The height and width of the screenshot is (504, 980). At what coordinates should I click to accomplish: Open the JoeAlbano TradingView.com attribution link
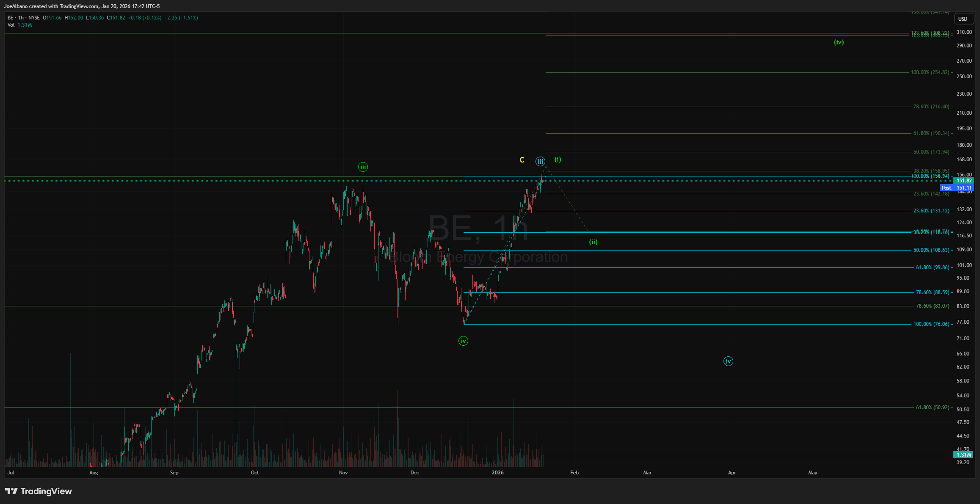coord(82,6)
